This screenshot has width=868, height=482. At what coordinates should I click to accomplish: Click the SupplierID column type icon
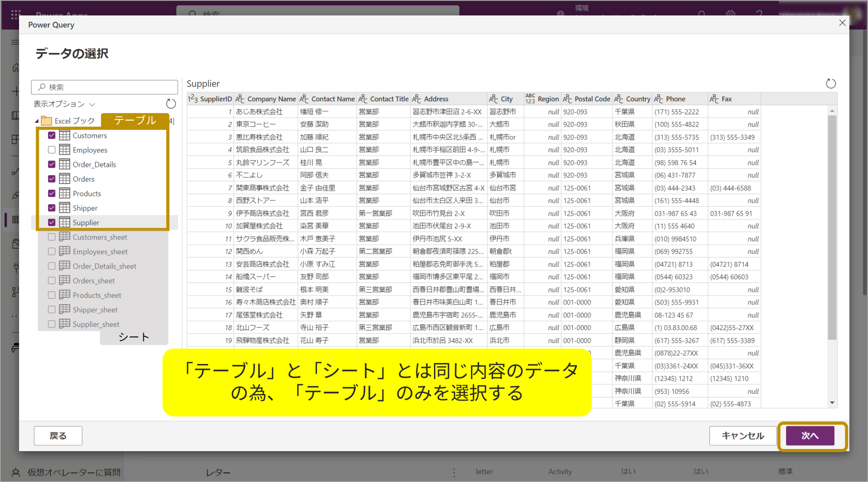point(193,99)
